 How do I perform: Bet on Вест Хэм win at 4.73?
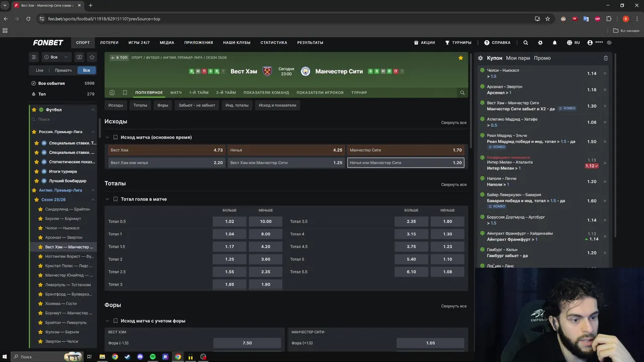pos(167,150)
